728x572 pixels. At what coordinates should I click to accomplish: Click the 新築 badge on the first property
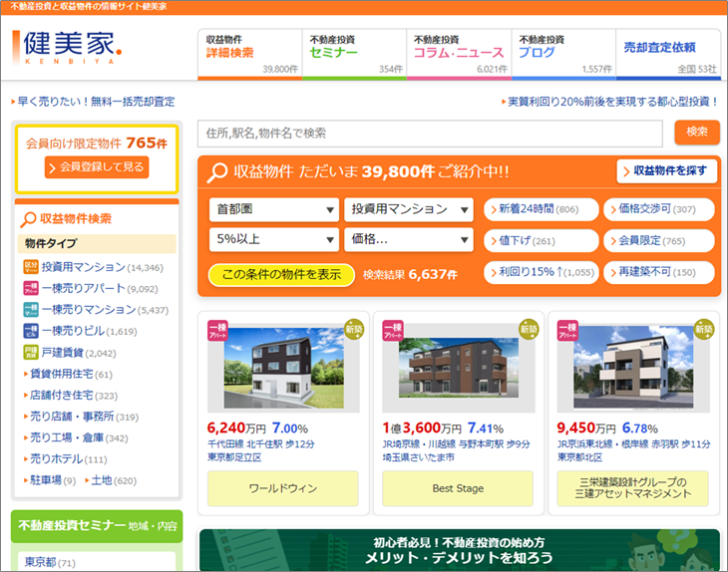[354, 329]
